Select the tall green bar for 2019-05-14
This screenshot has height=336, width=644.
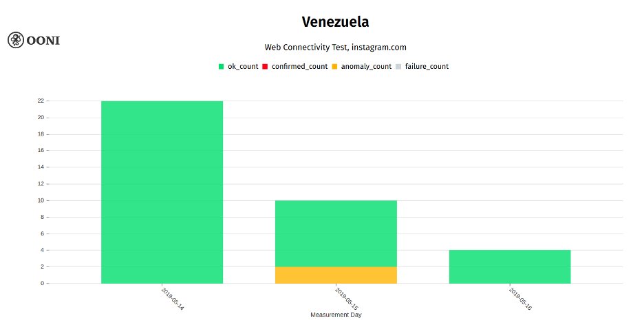[x=162, y=192]
